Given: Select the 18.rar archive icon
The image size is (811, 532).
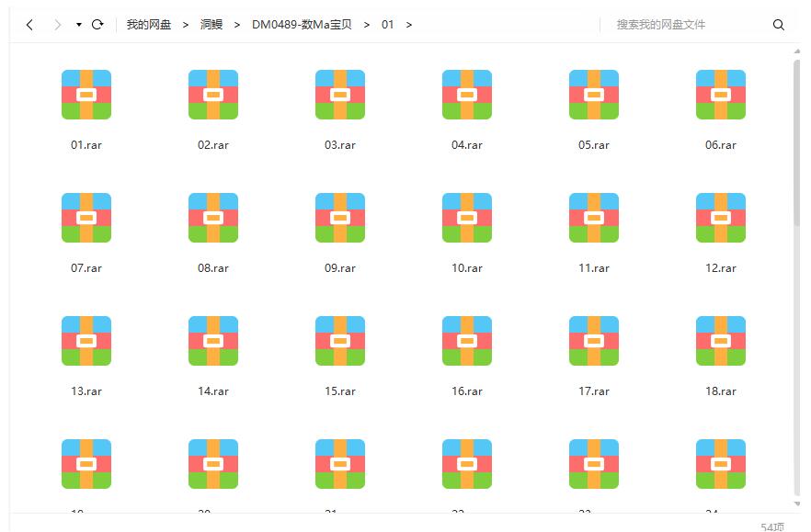Looking at the screenshot, I should pyautogui.click(x=720, y=341).
